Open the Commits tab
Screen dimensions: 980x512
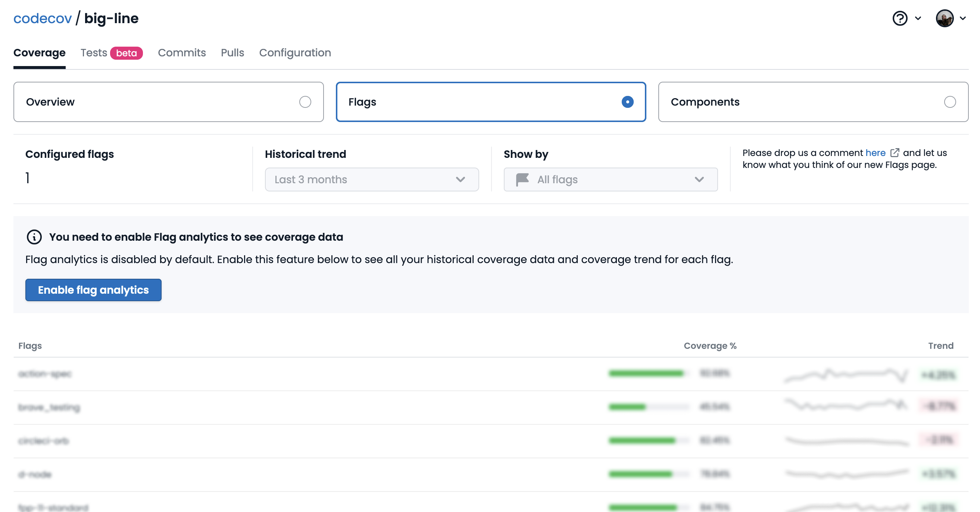point(182,53)
